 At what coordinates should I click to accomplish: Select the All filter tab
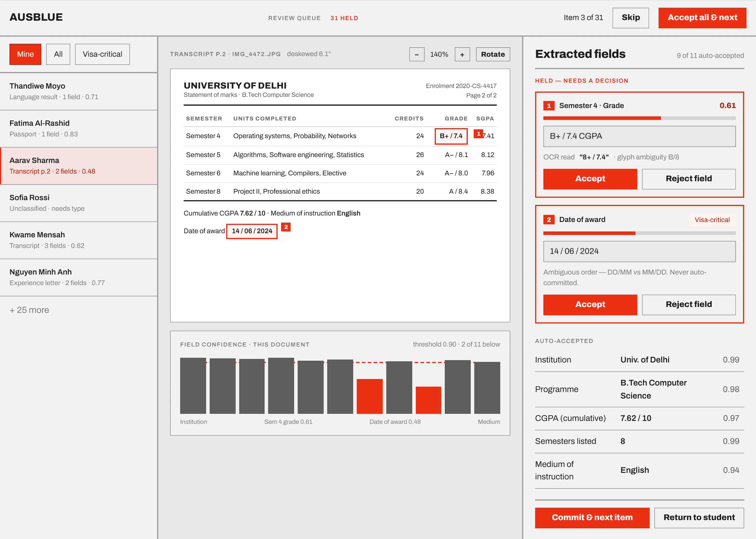(x=58, y=54)
